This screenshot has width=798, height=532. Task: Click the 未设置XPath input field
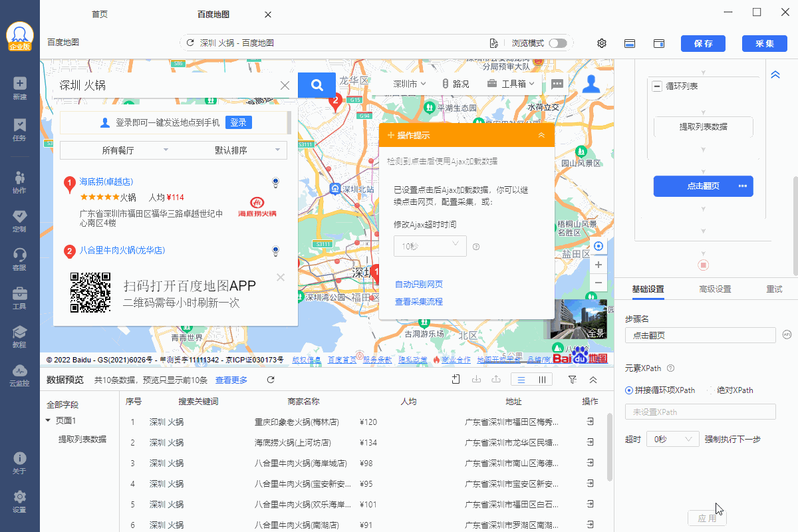click(700, 412)
